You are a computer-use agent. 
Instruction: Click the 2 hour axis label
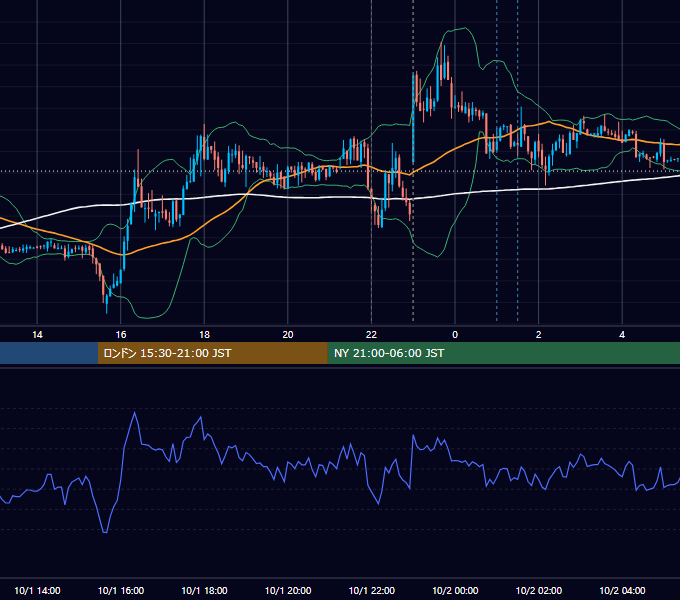(539, 335)
